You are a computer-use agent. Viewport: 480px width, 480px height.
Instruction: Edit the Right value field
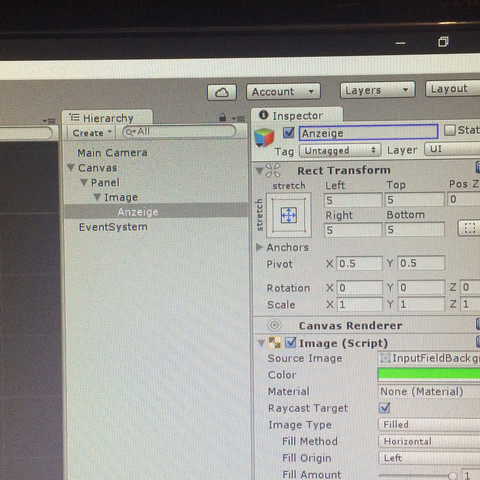(x=353, y=230)
